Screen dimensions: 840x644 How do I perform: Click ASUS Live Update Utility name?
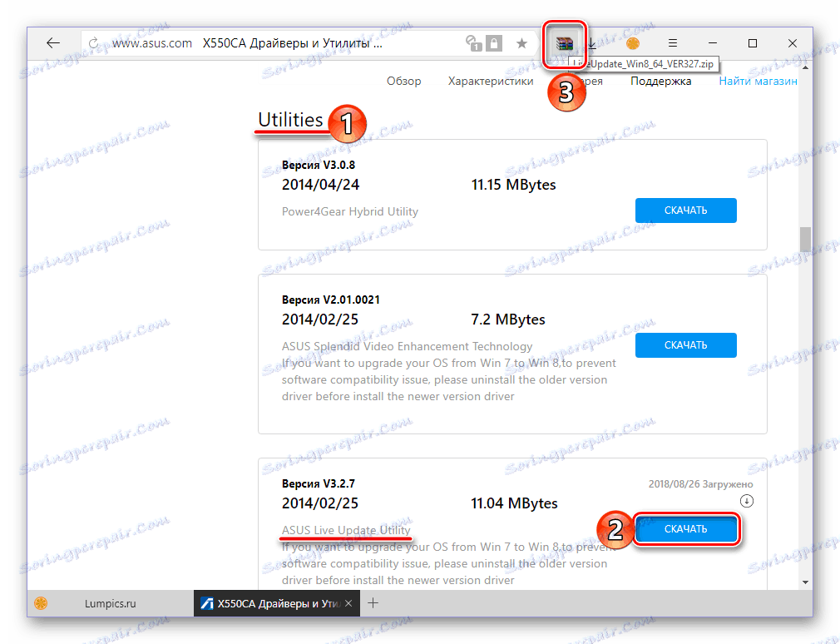click(346, 530)
